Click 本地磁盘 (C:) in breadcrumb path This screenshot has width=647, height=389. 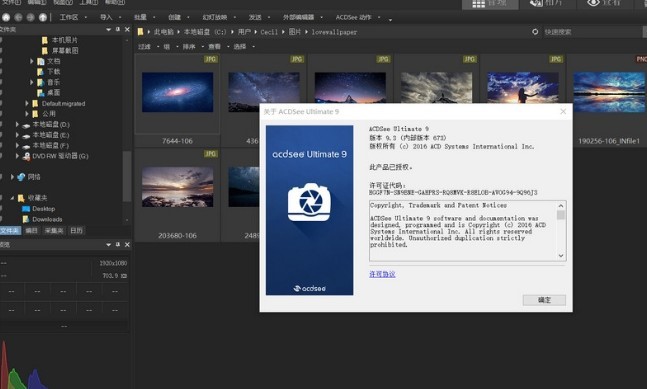point(205,32)
